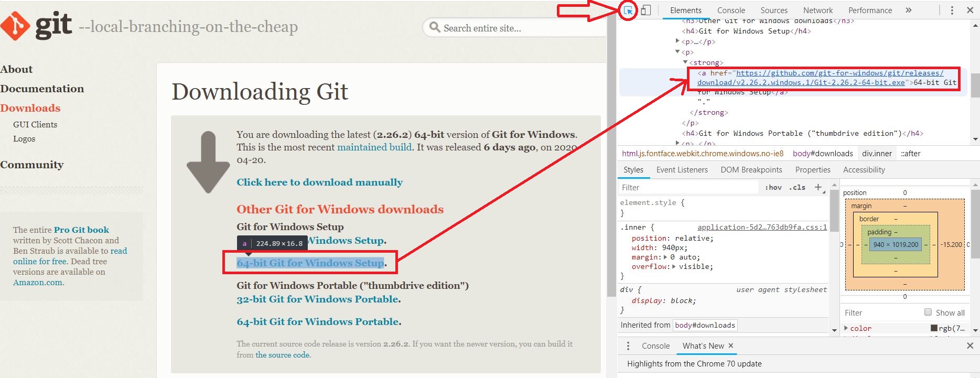Select the Git for Windows Portable h4 node
The image size is (980, 378).
tap(802, 133)
